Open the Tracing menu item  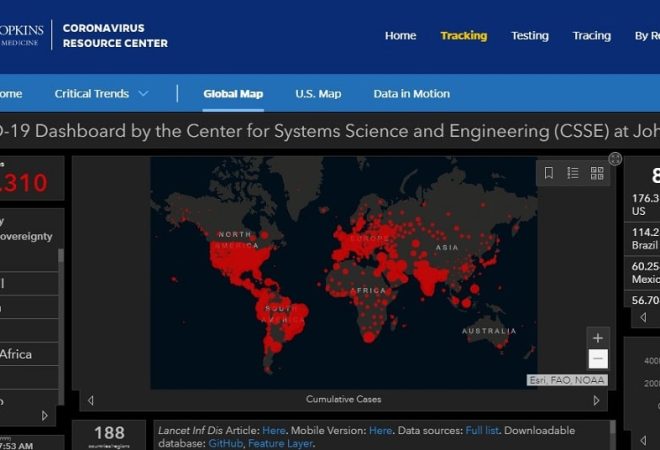(x=591, y=36)
